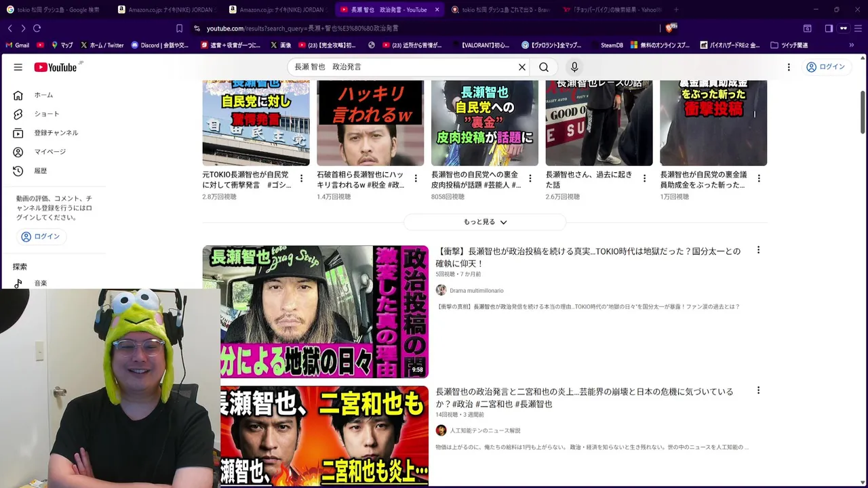Play the 衝撃投稿 short thumbnail
This screenshot has width=868, height=488.
713,123
